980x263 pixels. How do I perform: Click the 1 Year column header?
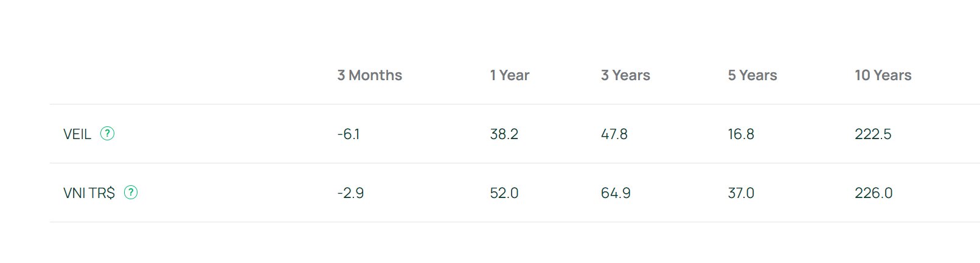click(x=509, y=75)
